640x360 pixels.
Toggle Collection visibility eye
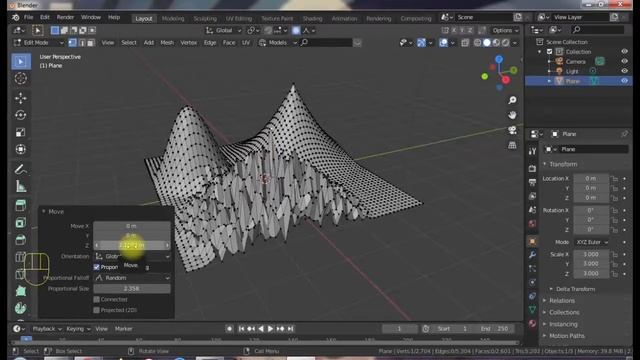click(624, 51)
